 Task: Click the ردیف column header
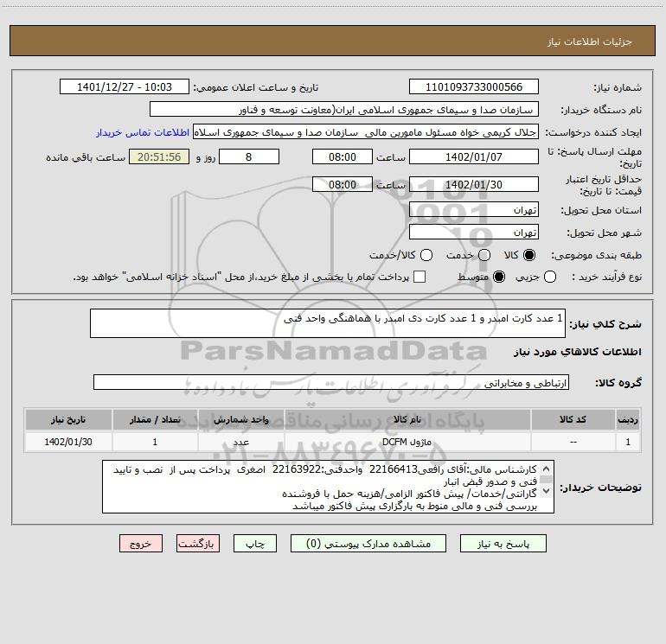click(628, 419)
